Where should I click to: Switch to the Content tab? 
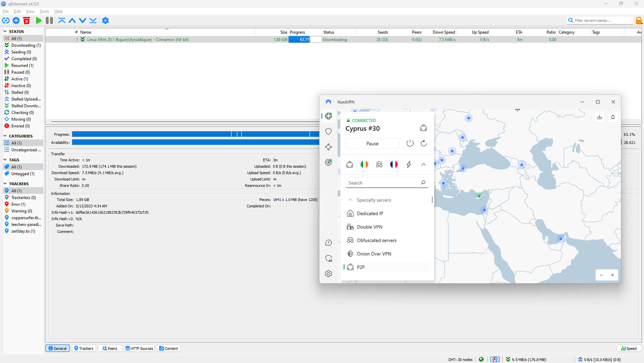coord(169,348)
